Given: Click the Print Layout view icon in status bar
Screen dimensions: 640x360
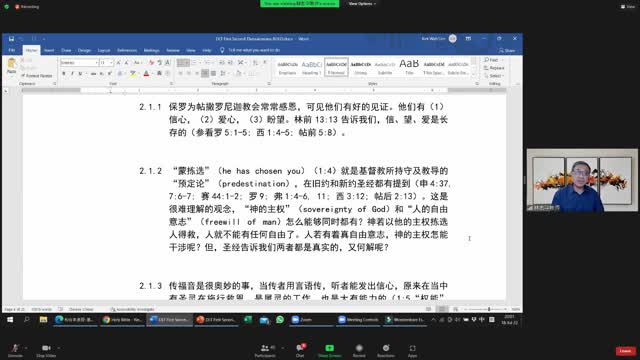Looking at the screenshot, I should pos(442,309).
